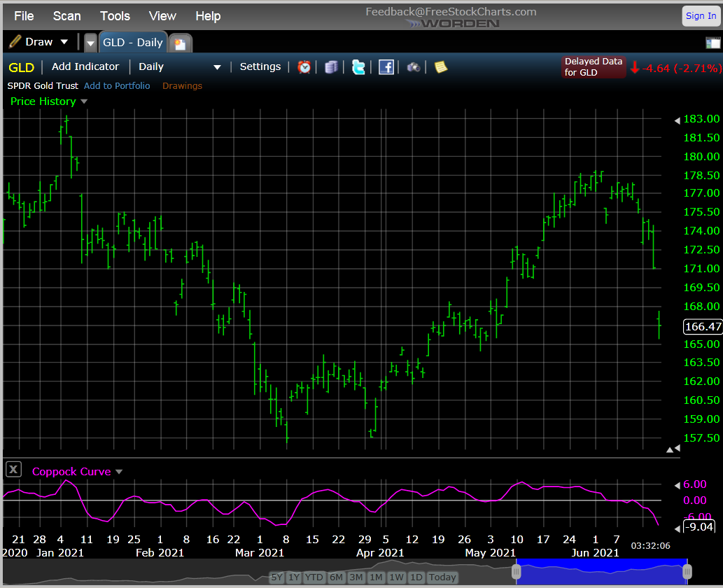Click the price scale arrow next to 183.00
Screen dimensions: 723x588
(x=677, y=120)
